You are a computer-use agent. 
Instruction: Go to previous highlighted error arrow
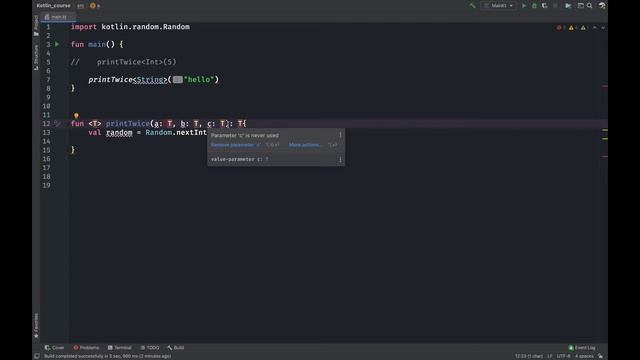pyautogui.click(x=595, y=28)
